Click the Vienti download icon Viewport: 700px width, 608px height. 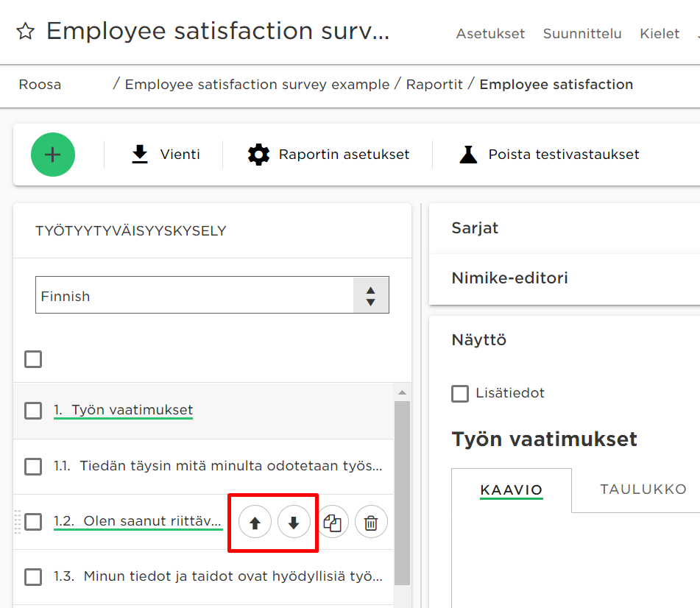[140, 155]
